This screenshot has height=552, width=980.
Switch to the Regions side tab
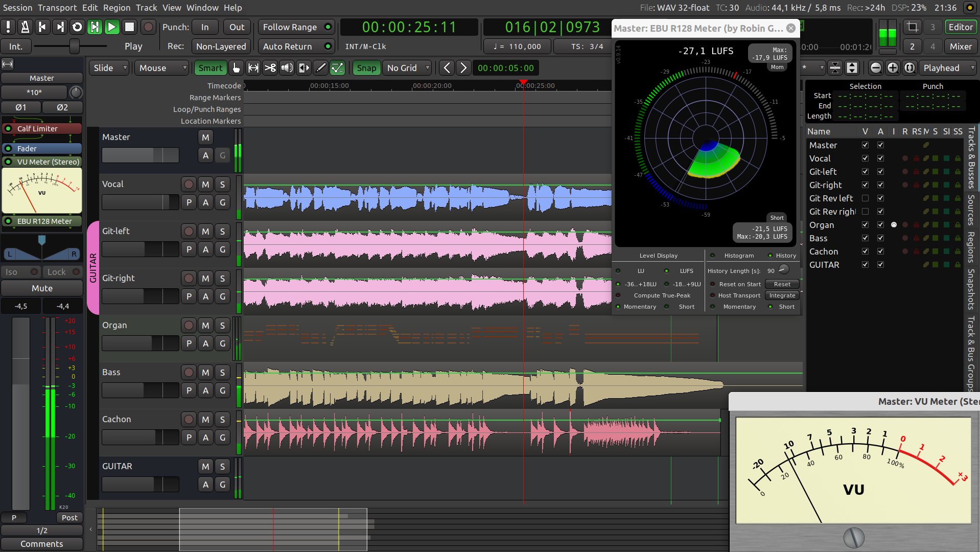(x=971, y=247)
